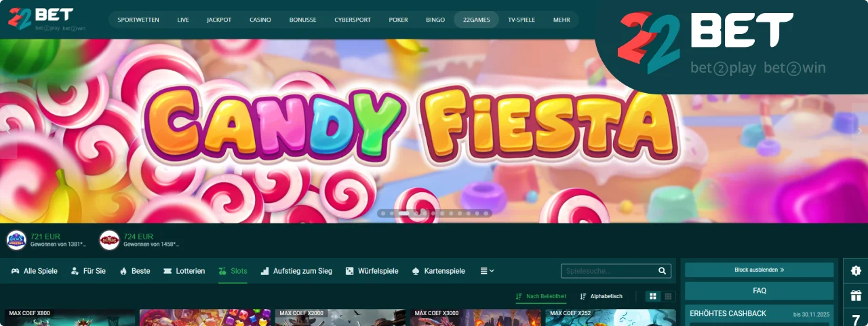Sort games by Alphabetisch
868x326 pixels.
coord(601,297)
